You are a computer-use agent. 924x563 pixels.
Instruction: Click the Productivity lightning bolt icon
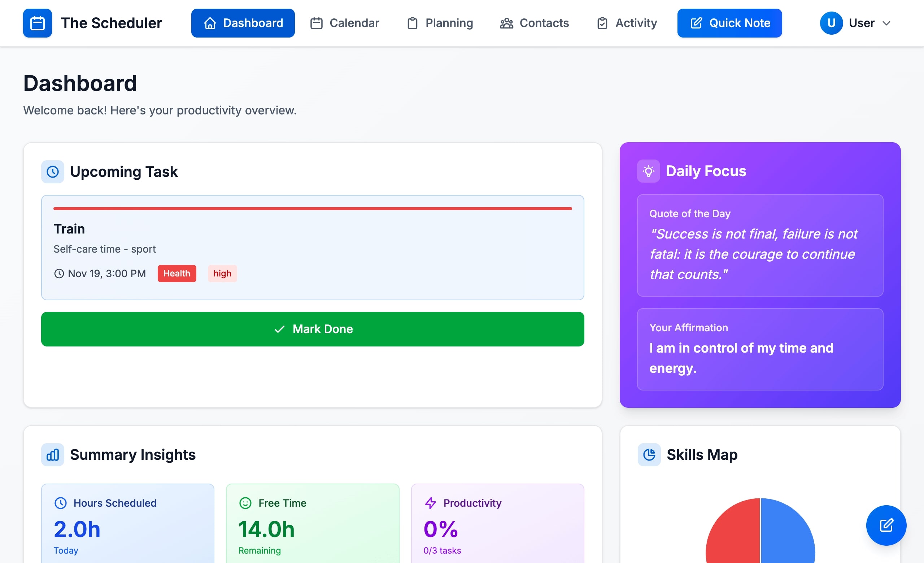tap(431, 503)
